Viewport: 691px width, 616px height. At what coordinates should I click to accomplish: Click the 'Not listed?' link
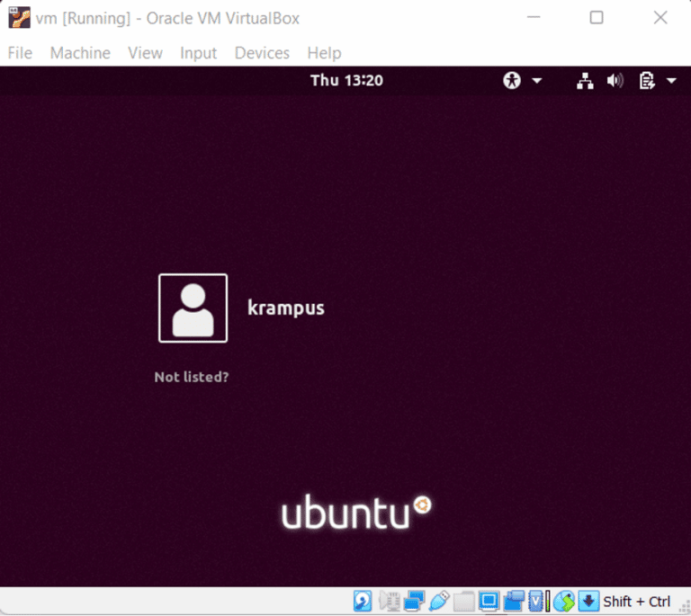coord(192,377)
